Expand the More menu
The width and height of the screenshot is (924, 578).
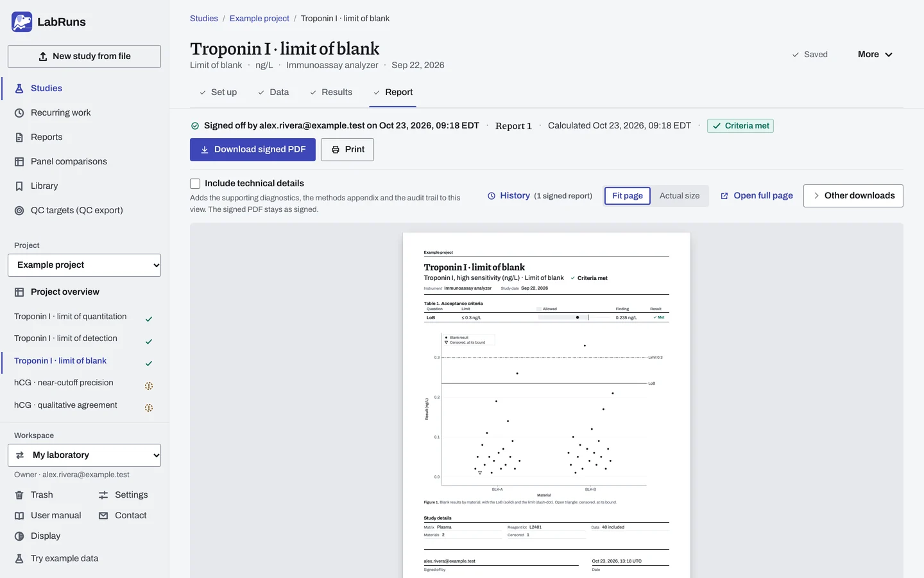coord(875,55)
